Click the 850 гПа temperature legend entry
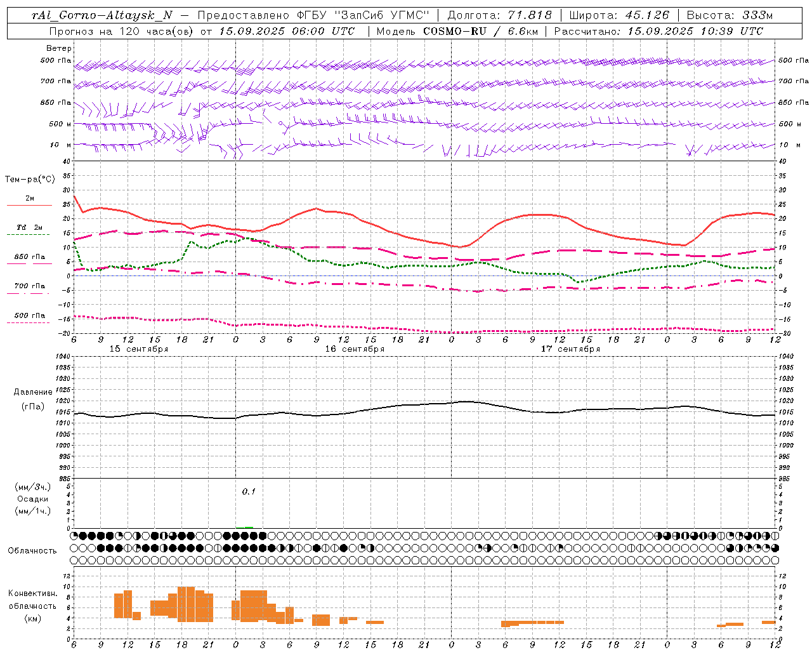This screenshot has width=812, height=650. 30,257
